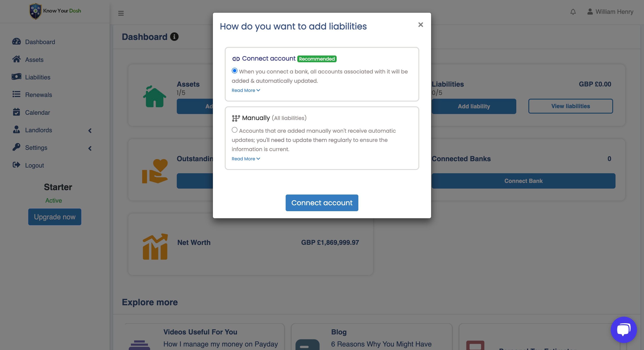The image size is (644, 350).
Task: Click the user profile icon
Action: click(x=590, y=12)
